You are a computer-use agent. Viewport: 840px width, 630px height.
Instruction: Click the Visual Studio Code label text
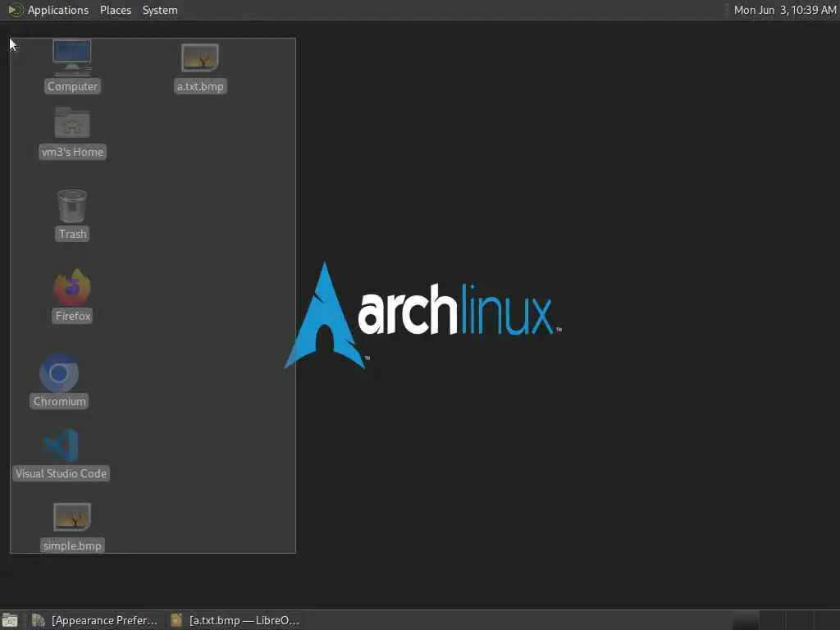61,473
